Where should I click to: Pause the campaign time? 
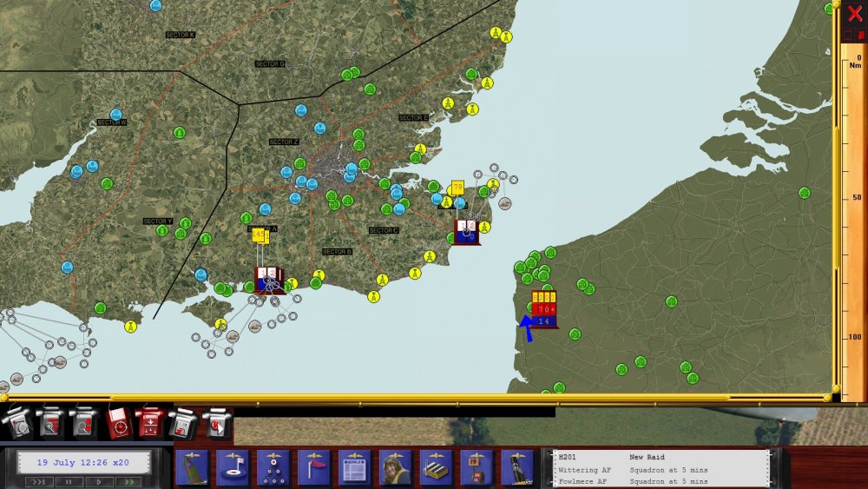[x=69, y=482]
